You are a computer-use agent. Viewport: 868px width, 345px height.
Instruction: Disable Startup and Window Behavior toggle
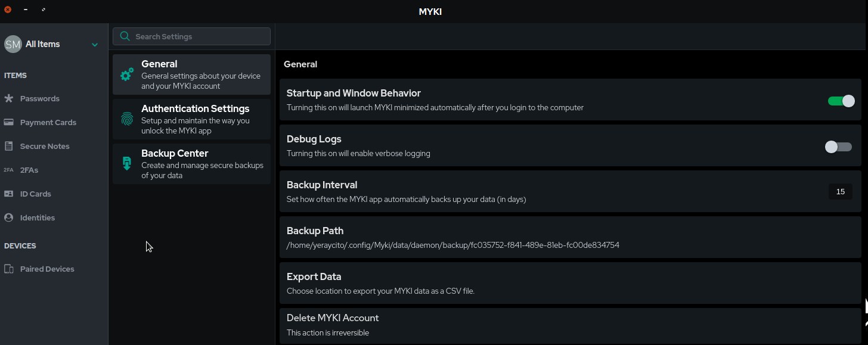pyautogui.click(x=841, y=101)
